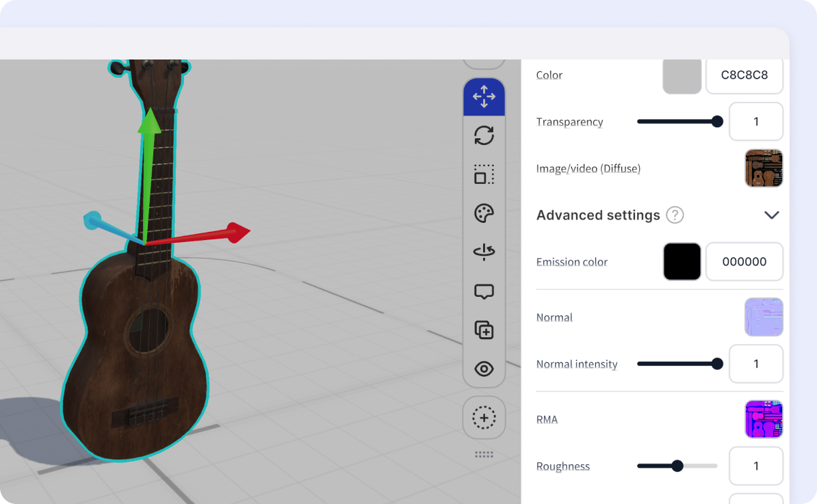Viewport: 817px width, 504px height.
Task: Edit the Normal intensity value field
Action: coord(756,363)
